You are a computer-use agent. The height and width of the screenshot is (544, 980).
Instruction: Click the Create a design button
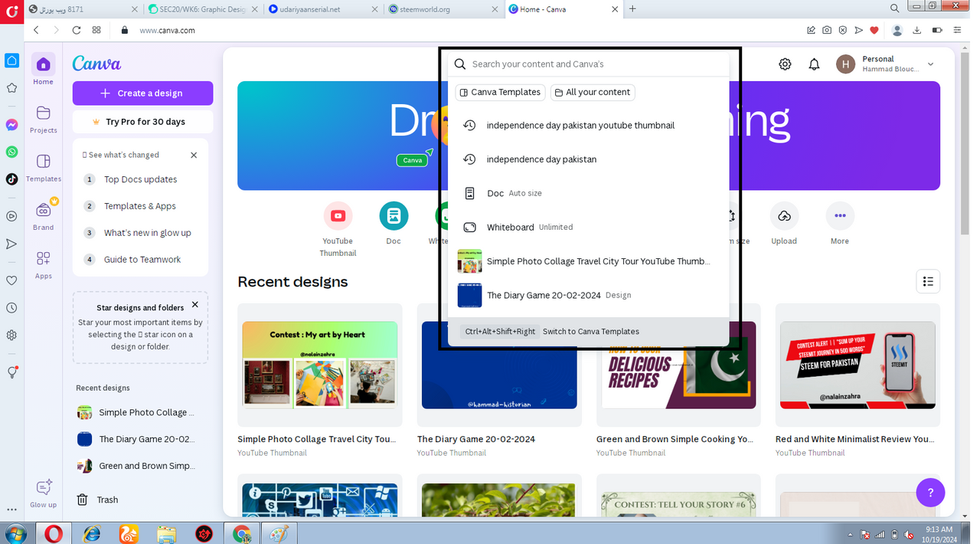pos(142,93)
